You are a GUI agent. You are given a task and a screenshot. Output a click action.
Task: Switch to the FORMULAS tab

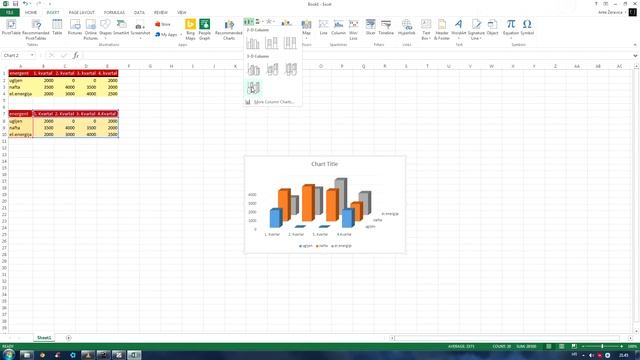click(x=114, y=13)
